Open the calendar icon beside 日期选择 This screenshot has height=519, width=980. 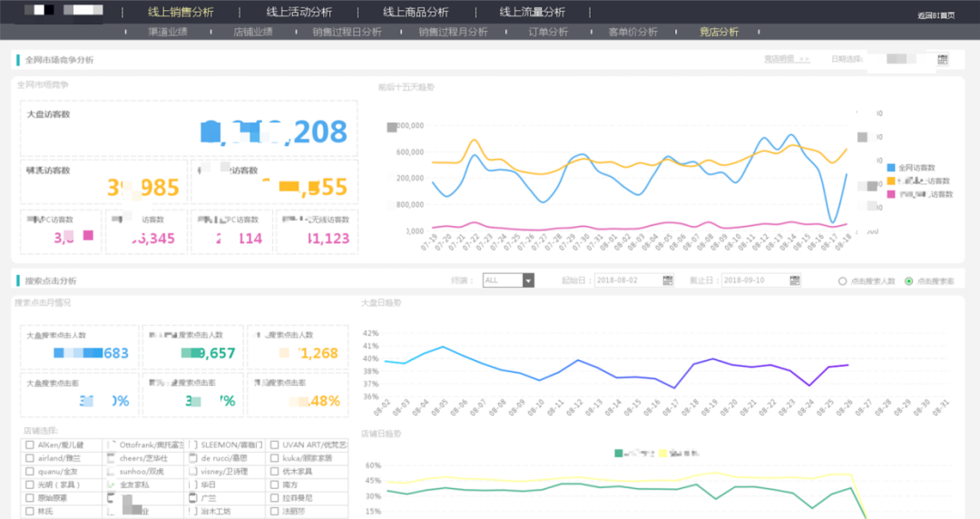coord(943,59)
